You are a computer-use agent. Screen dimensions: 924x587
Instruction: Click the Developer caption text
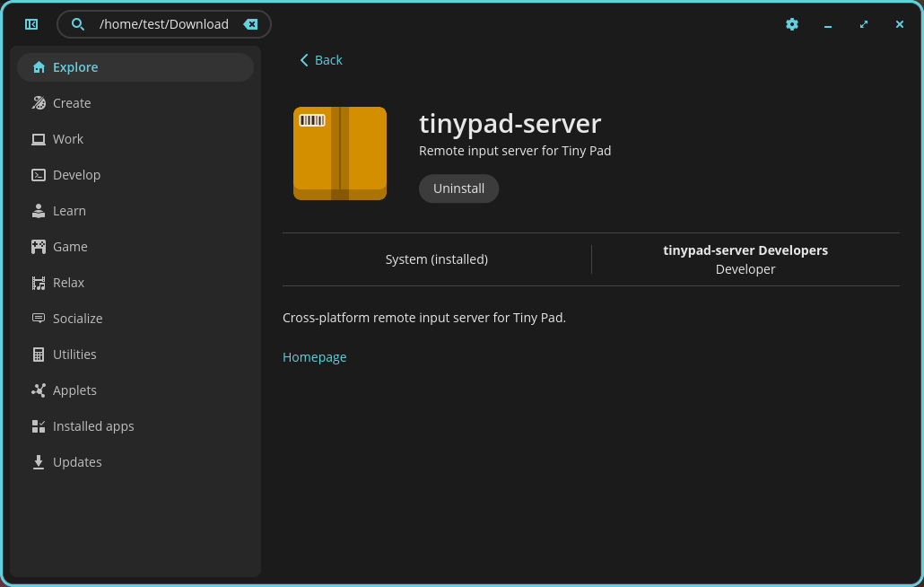[745, 269]
